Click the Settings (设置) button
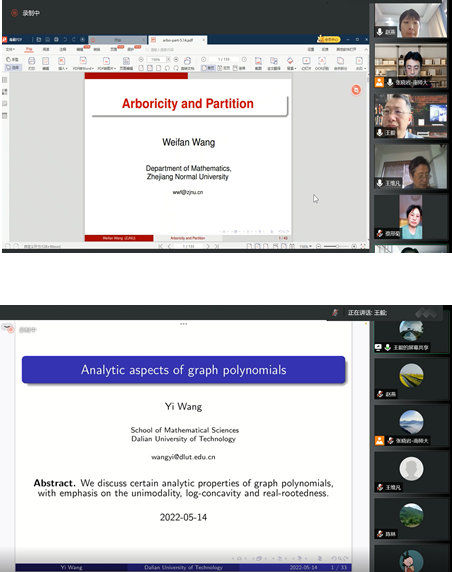 click(311, 49)
